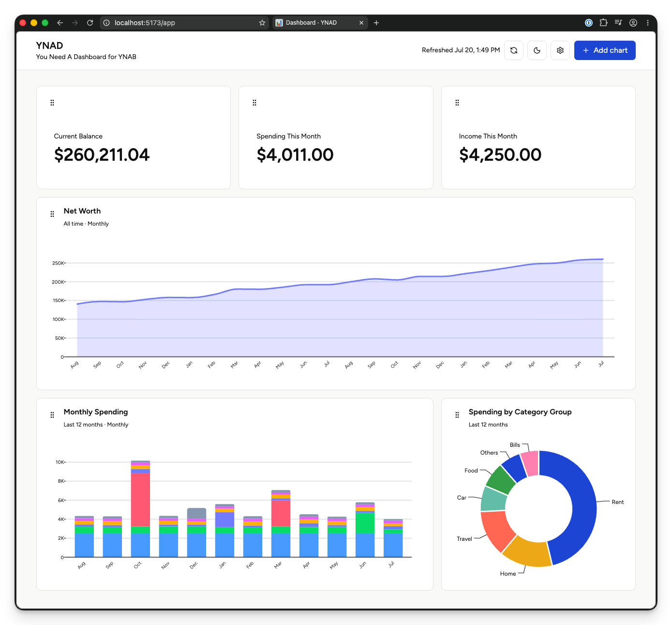Toggle dark mode with the moon icon
The width and height of the screenshot is (672, 625).
(537, 50)
